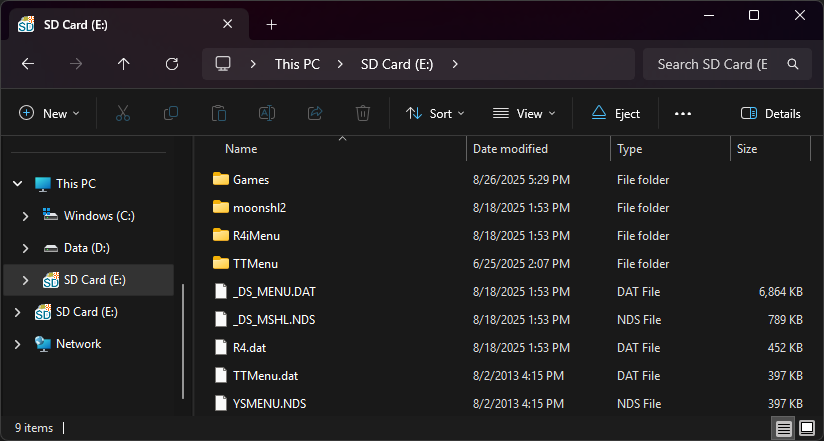
Task: Click the navigation pane vertical scrollbar
Action: pyautogui.click(x=183, y=342)
